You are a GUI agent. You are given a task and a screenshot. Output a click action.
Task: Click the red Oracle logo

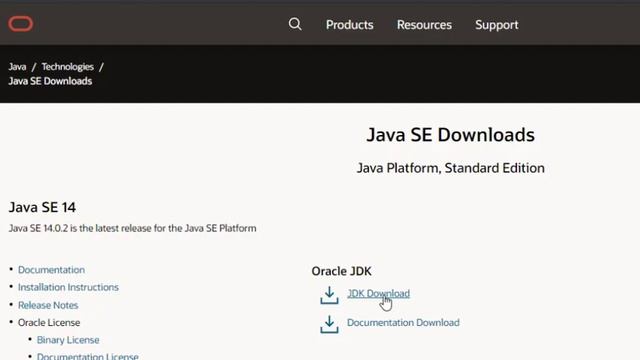(21, 24)
